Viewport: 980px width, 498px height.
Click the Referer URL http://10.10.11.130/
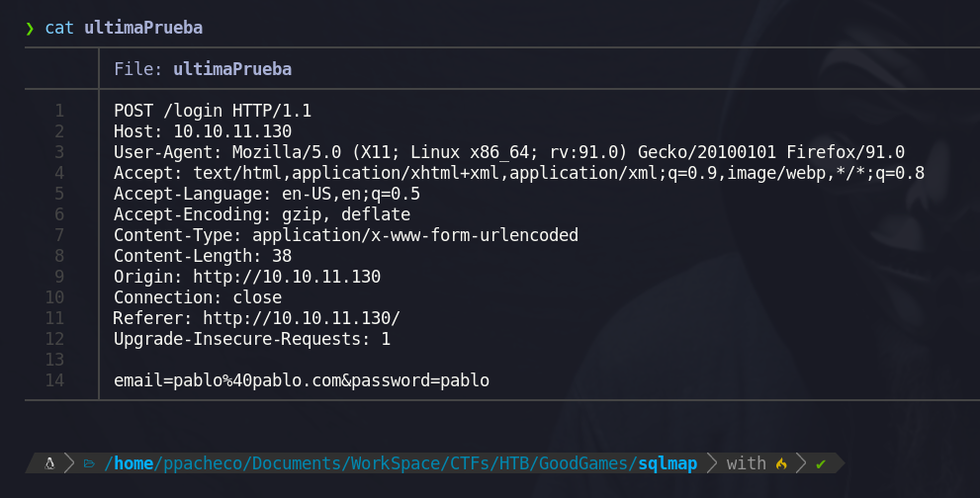(x=302, y=318)
